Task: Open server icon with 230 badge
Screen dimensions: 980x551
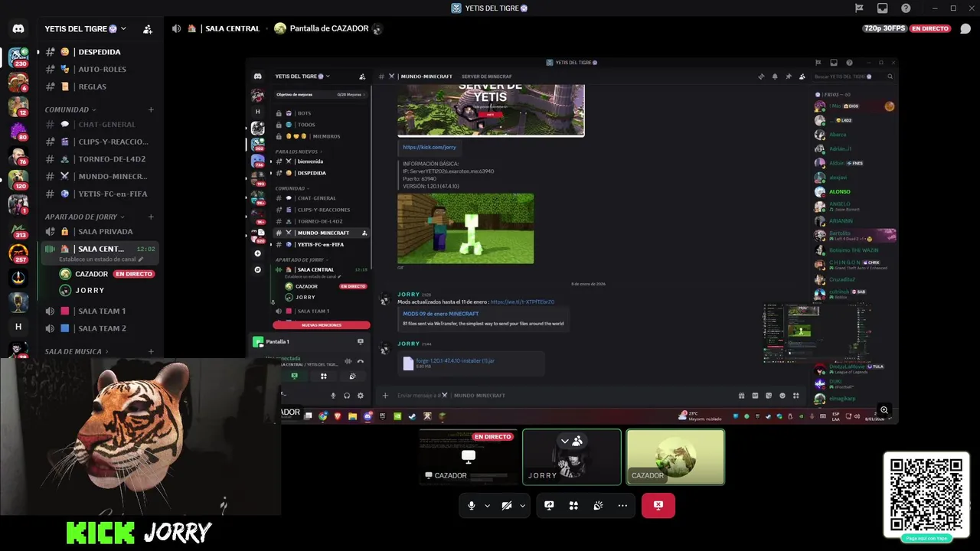Action: (x=18, y=57)
